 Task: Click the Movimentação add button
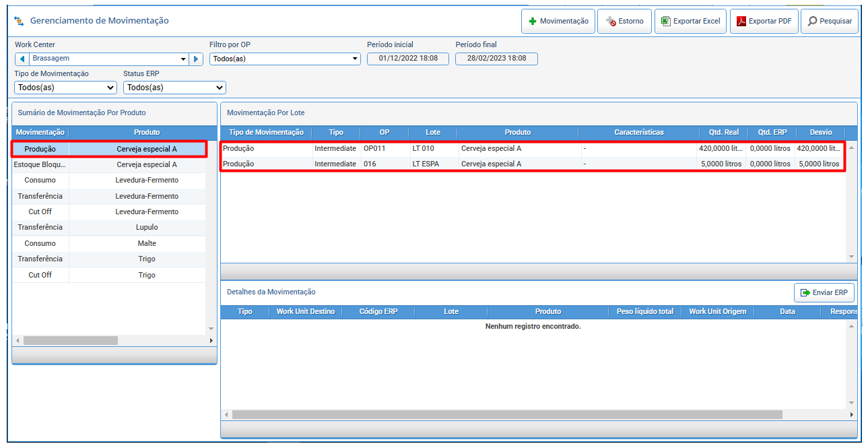click(558, 21)
